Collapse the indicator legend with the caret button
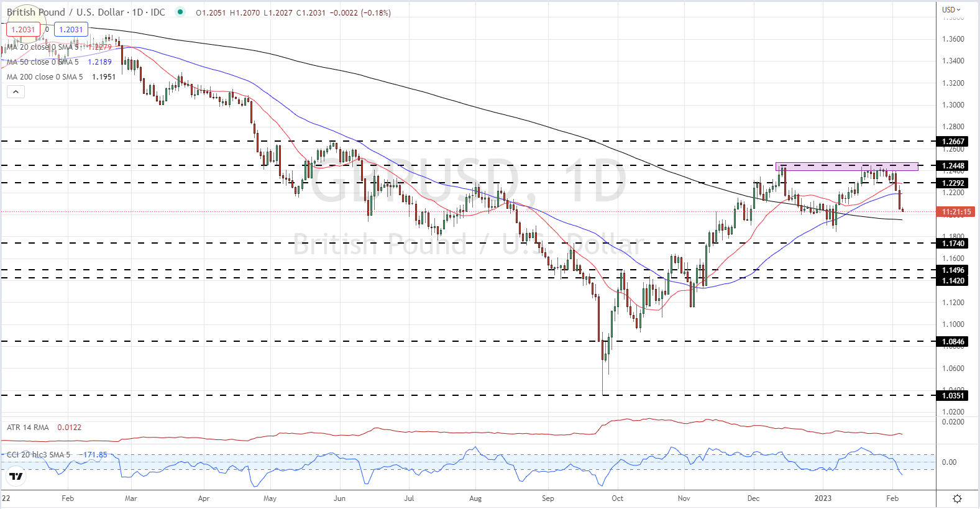 pos(16,92)
